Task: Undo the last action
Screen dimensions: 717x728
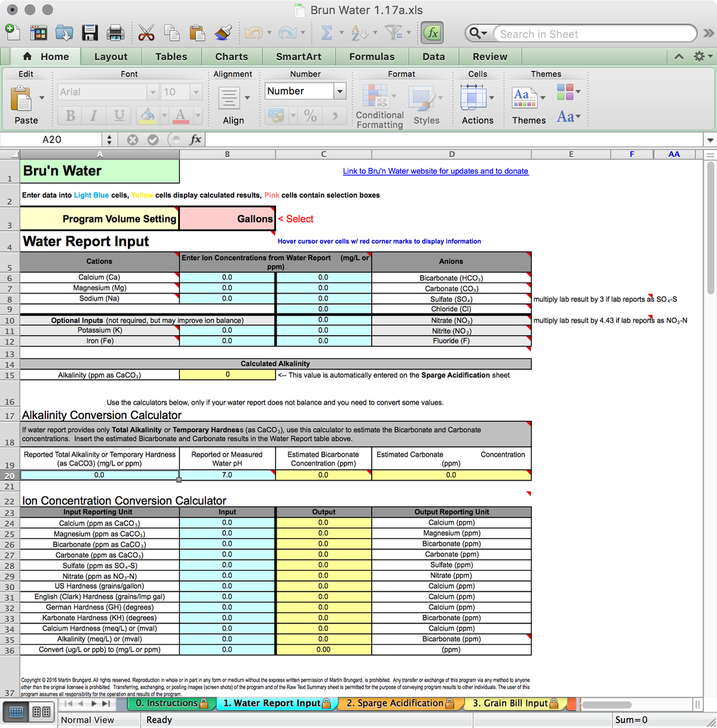Action: pos(253,33)
